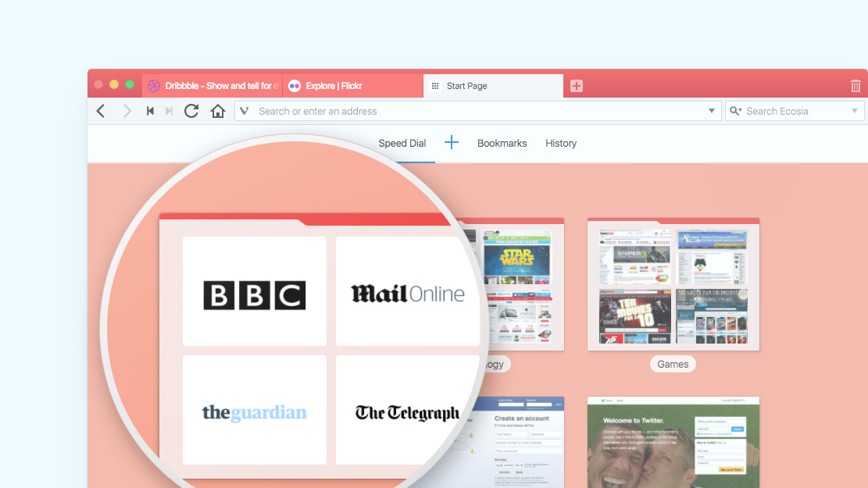This screenshot has height=488, width=868.
Task: Open the home page
Action: pyautogui.click(x=217, y=111)
